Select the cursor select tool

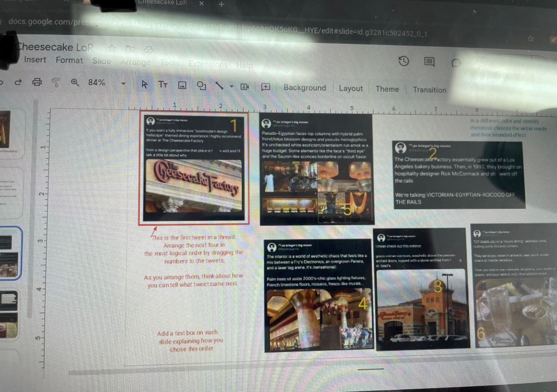(x=144, y=84)
